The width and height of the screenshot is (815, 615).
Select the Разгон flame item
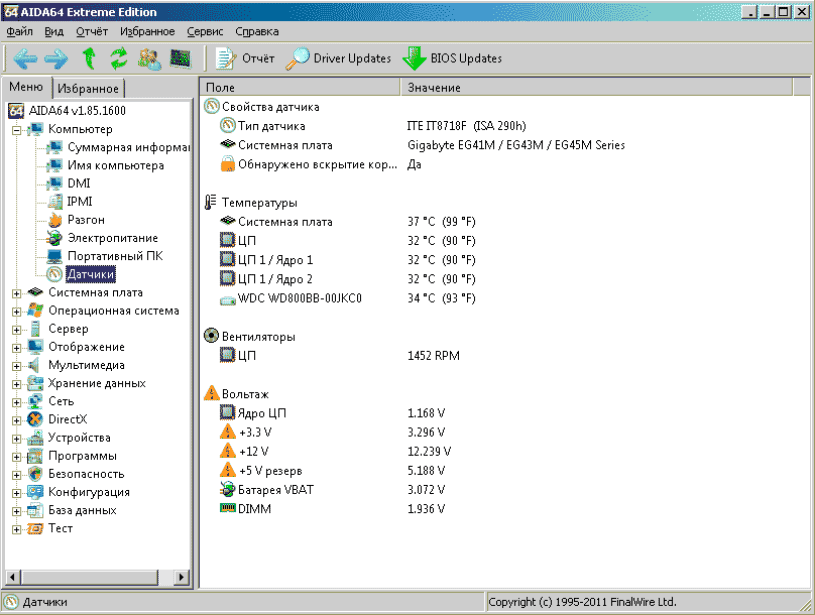[x=85, y=219]
